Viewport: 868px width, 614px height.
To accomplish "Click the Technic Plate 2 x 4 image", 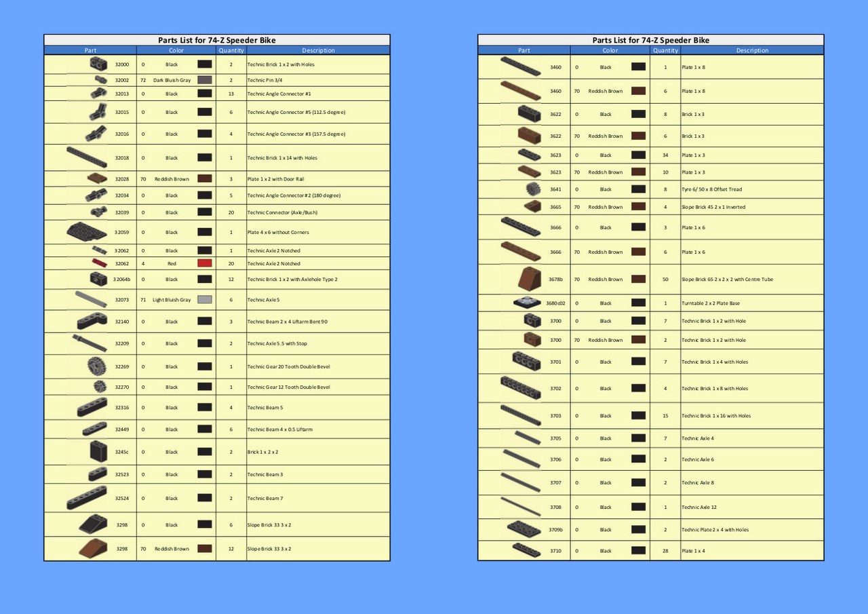I will (x=524, y=529).
